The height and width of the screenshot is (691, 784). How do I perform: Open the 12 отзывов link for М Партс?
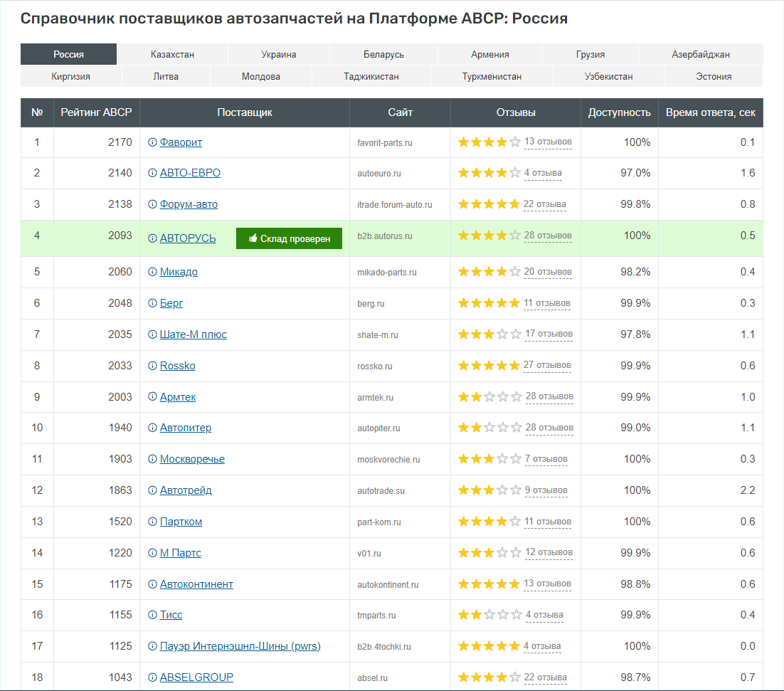pos(549,552)
